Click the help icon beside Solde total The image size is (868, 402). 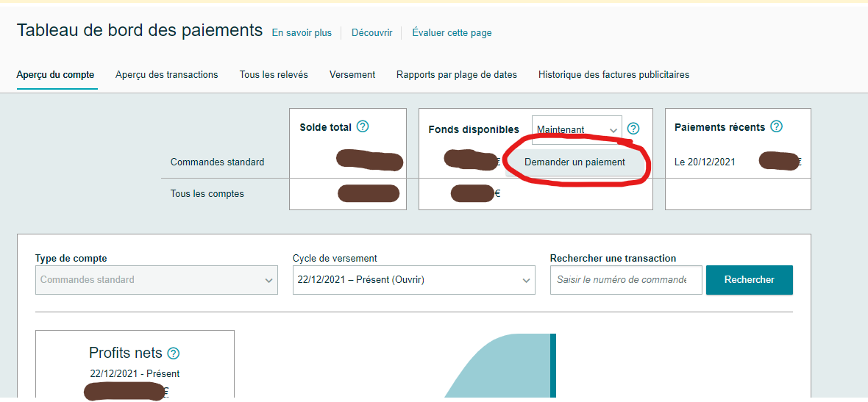[x=363, y=126]
